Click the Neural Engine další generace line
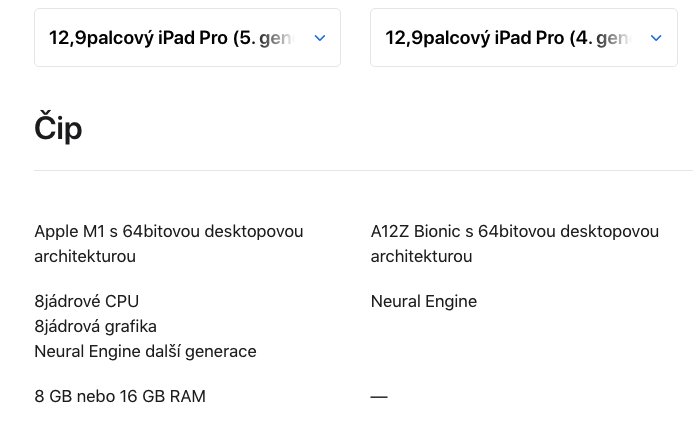 click(x=145, y=351)
